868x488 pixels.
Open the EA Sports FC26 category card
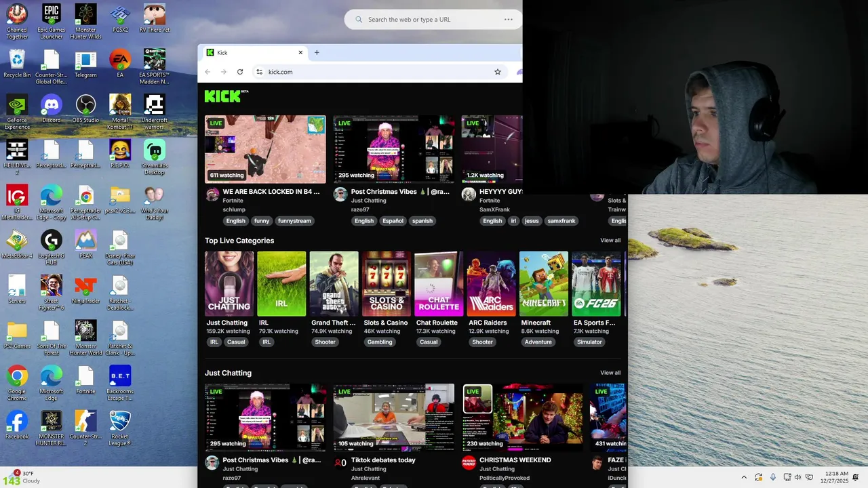point(596,283)
